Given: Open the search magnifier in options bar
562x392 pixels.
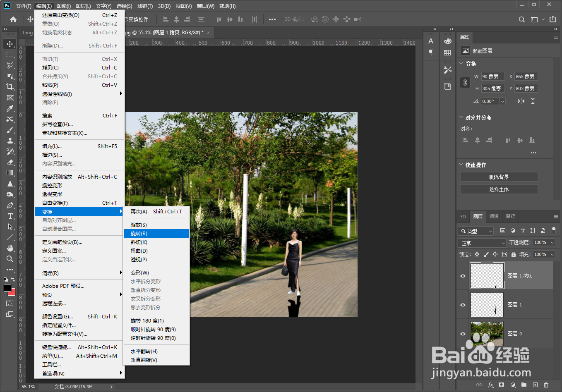Looking at the screenshot, I should pyautogui.click(x=522, y=19).
